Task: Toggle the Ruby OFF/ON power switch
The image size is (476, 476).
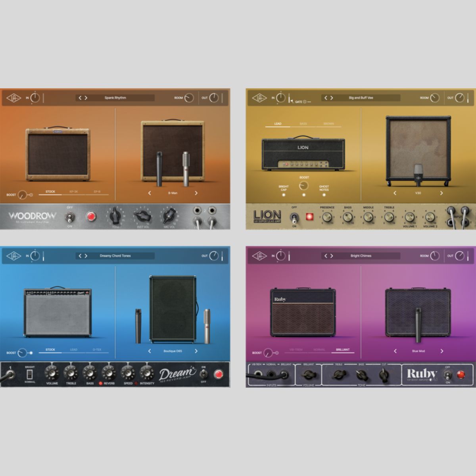Action: (448, 374)
